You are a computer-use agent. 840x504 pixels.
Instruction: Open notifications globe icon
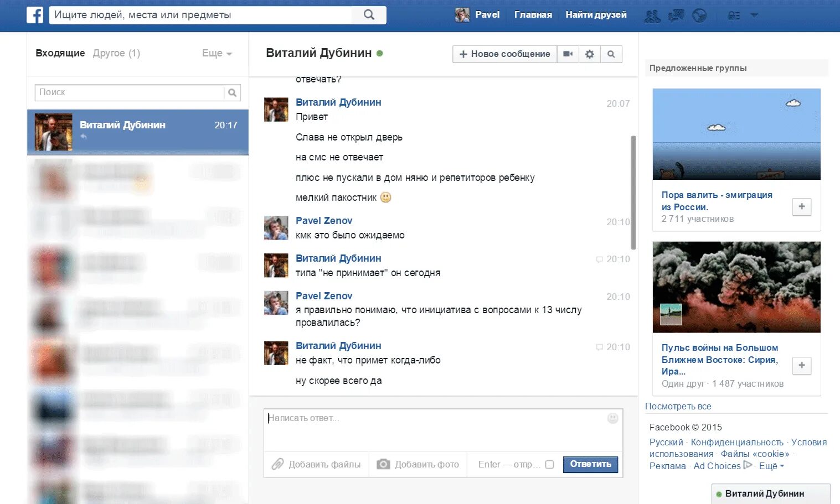pos(699,15)
